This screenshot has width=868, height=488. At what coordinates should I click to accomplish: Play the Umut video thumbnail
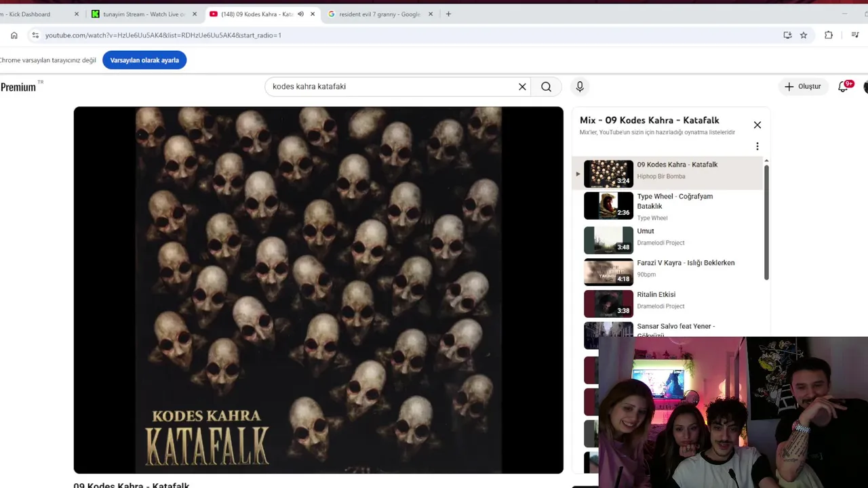608,240
